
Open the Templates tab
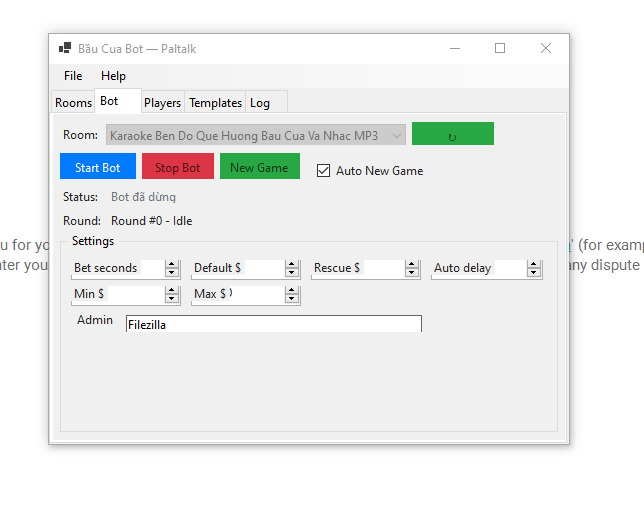coord(215,102)
